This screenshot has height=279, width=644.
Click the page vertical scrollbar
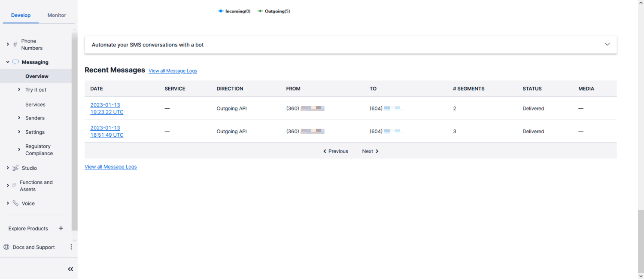[x=641, y=241]
